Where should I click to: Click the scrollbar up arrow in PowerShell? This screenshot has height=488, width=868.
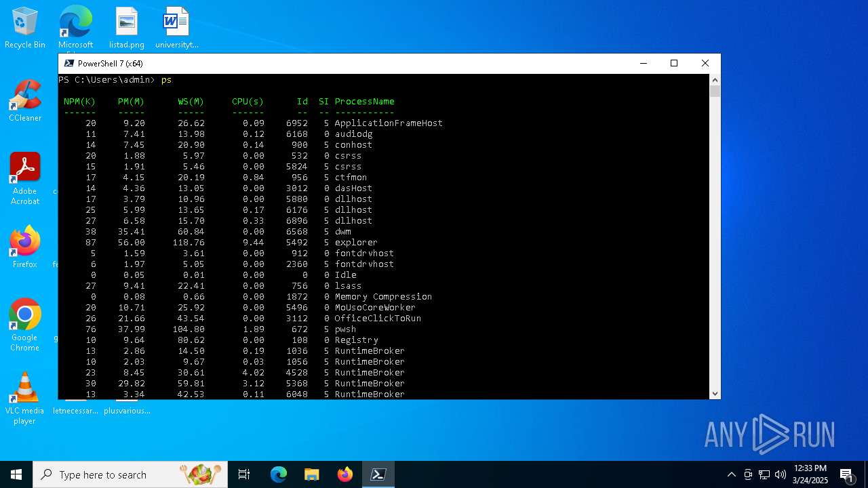coord(715,80)
